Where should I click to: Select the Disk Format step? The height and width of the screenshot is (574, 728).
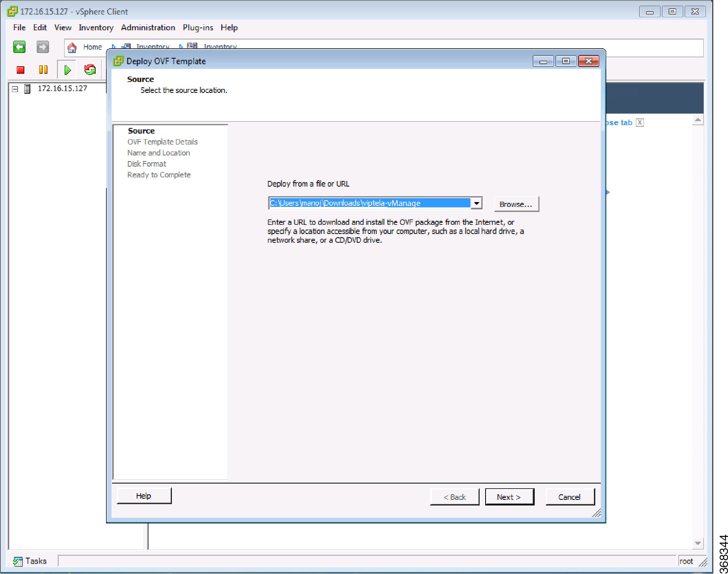(x=147, y=164)
